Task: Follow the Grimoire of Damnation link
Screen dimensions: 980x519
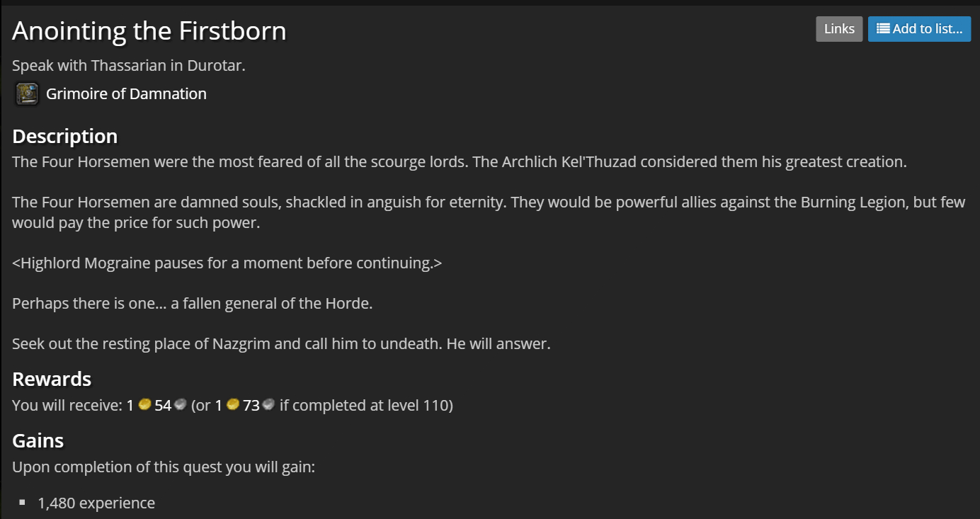Action: tap(126, 93)
